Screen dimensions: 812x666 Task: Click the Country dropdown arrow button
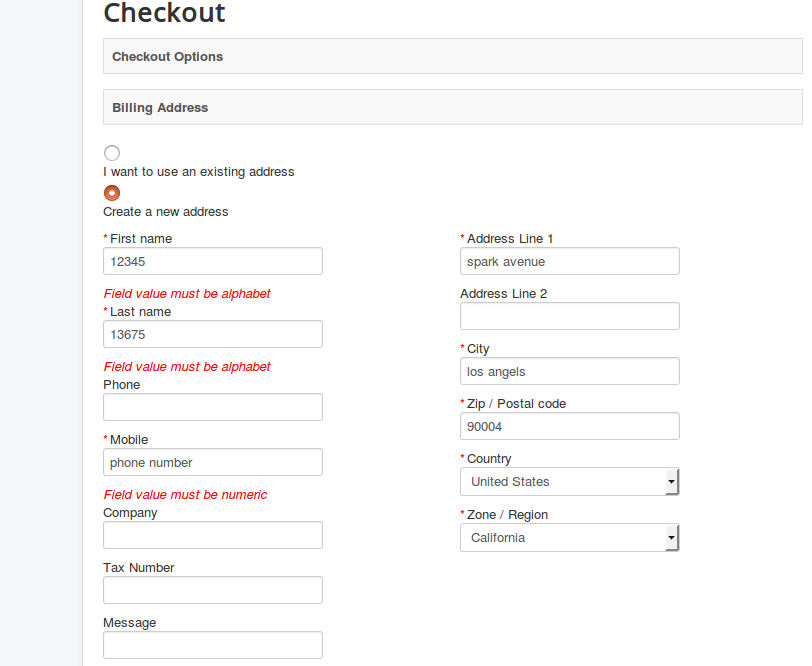pyautogui.click(x=672, y=482)
